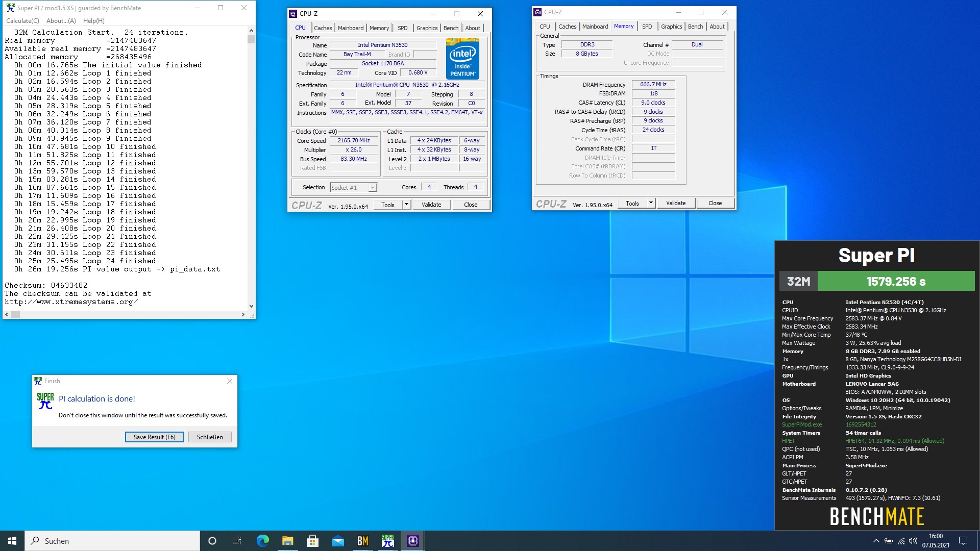
Task: Click horizontal scrollbar right arrow in Super PI
Action: (x=243, y=315)
